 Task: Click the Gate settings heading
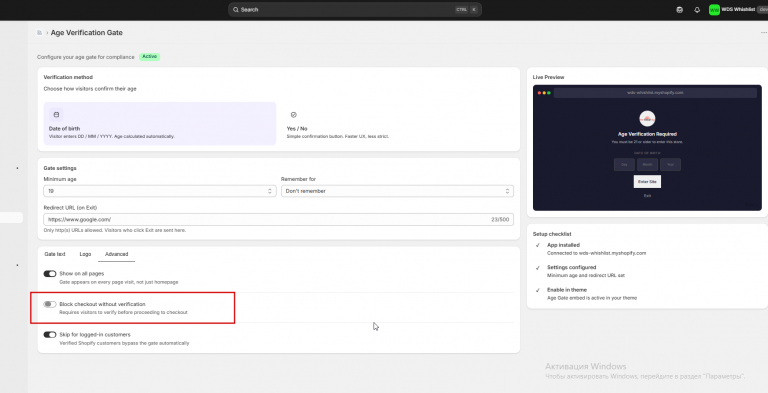[x=60, y=168]
